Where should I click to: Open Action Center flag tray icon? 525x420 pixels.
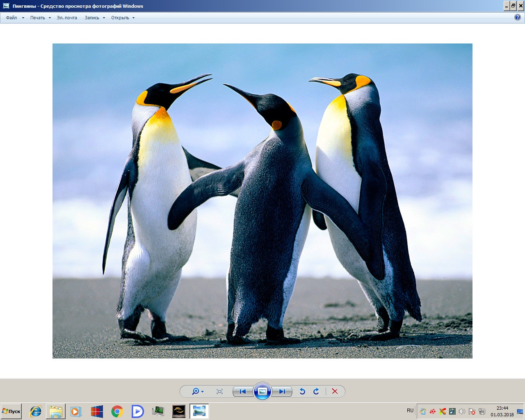click(472, 411)
